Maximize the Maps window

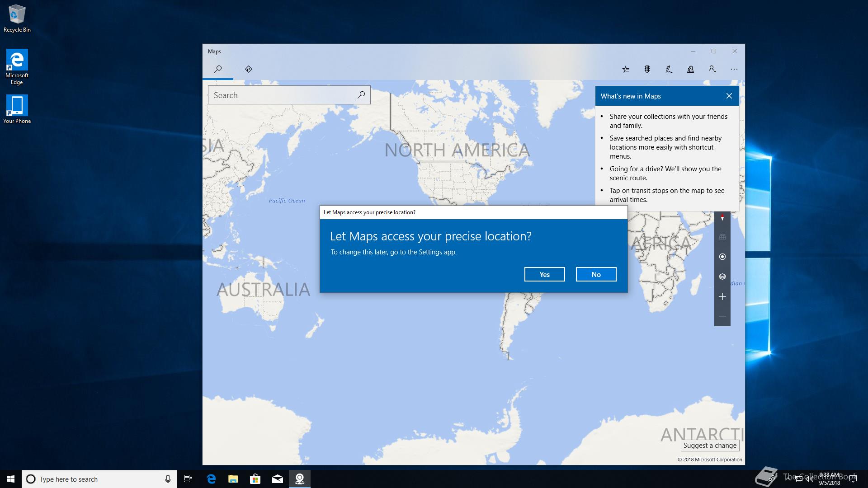click(x=713, y=51)
